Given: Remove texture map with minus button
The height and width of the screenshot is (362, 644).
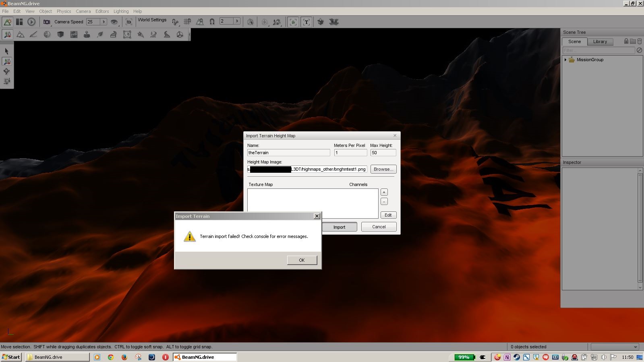Looking at the screenshot, I should click(384, 201).
